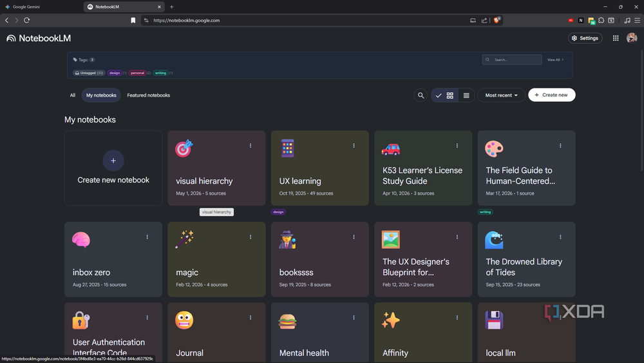Click the magic wand icon on magic notebook
This screenshot has width=644, height=363.
tap(184, 239)
